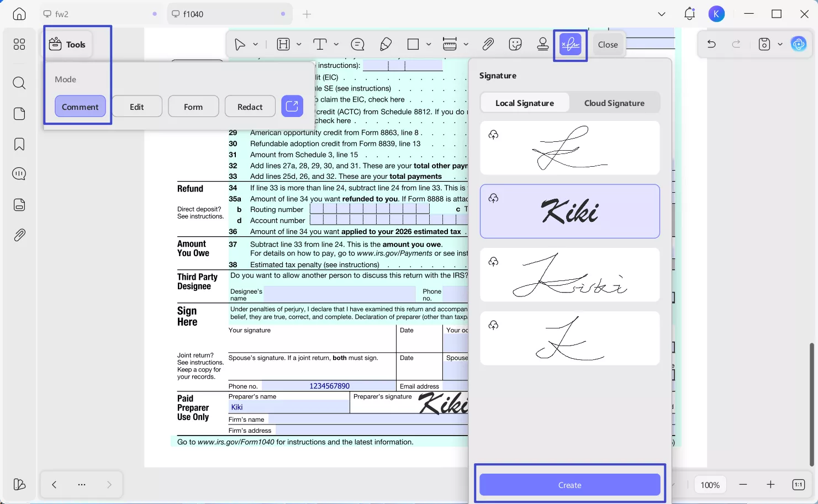Screen dimensions: 818x504
Task: Click the Phone no. field showing 1234567890
Action: coord(330,386)
